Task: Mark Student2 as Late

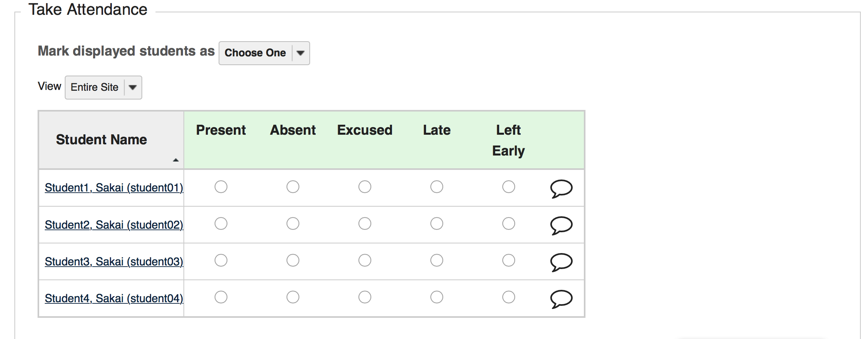Action: click(x=437, y=223)
